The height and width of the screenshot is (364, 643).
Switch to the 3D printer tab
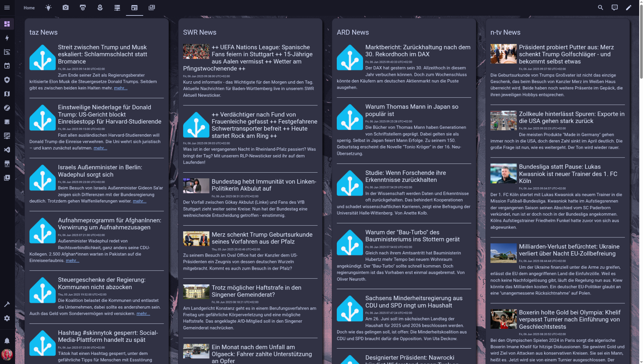click(83, 8)
